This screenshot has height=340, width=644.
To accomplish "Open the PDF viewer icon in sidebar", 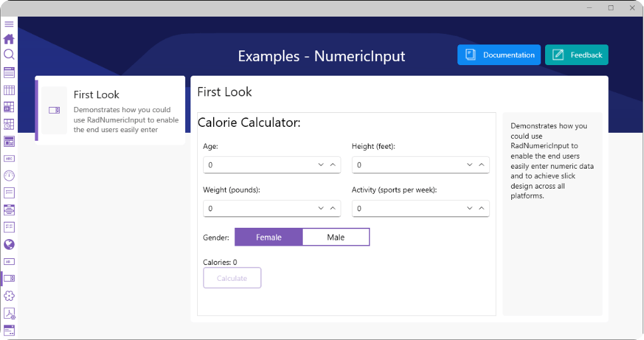I will [x=9, y=313].
